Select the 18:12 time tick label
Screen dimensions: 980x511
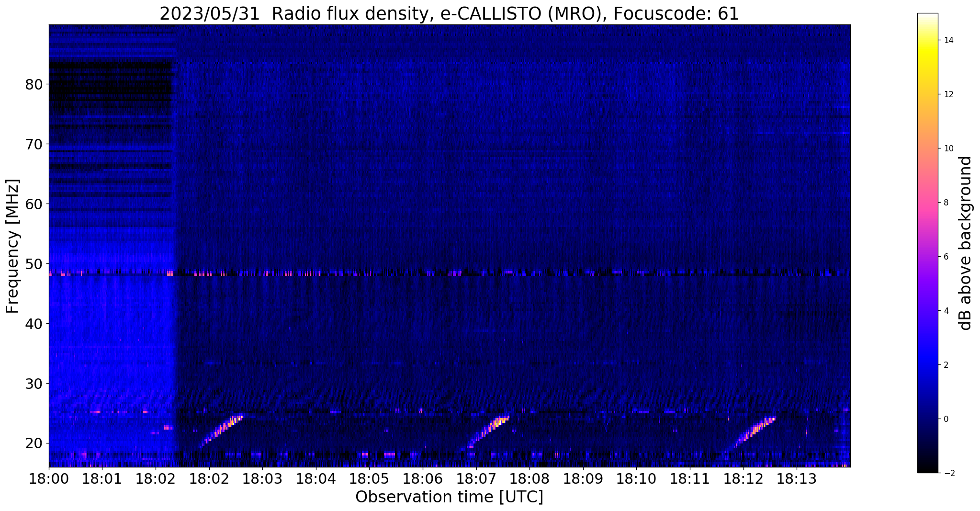pos(743,478)
